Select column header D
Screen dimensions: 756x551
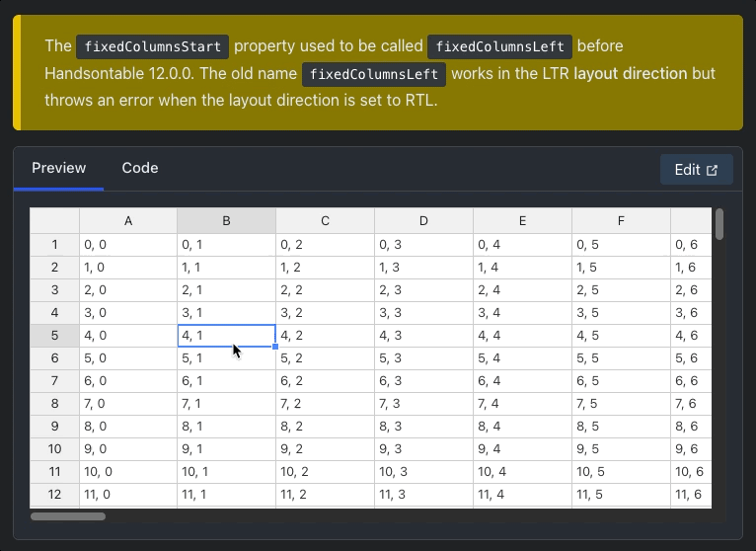tap(423, 221)
